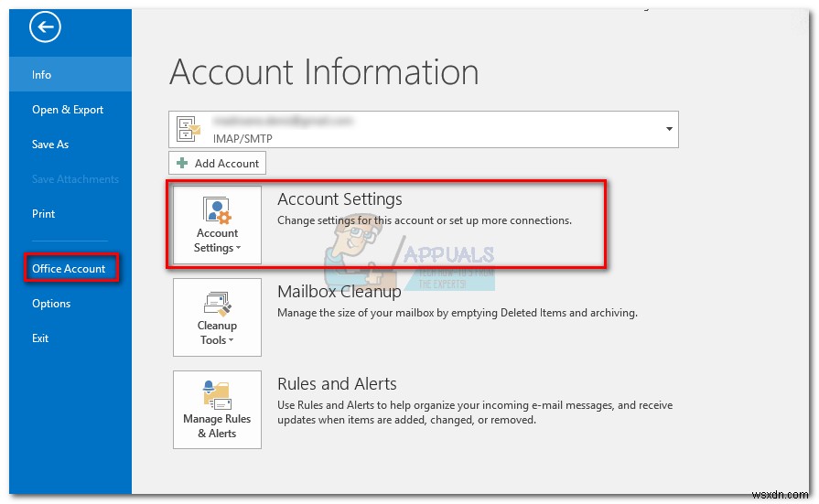
Task: Expand the IMAP/SMTP account selector dropdown
Action: (669, 129)
